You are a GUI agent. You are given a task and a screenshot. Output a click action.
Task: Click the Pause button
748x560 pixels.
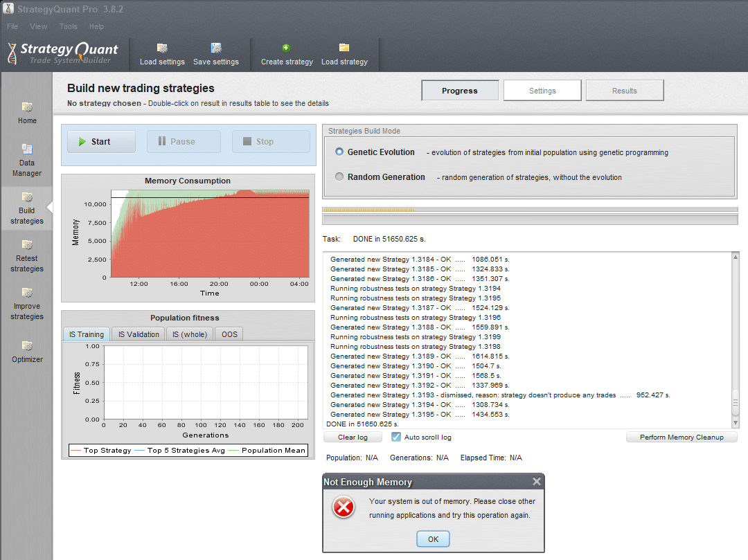click(x=184, y=141)
